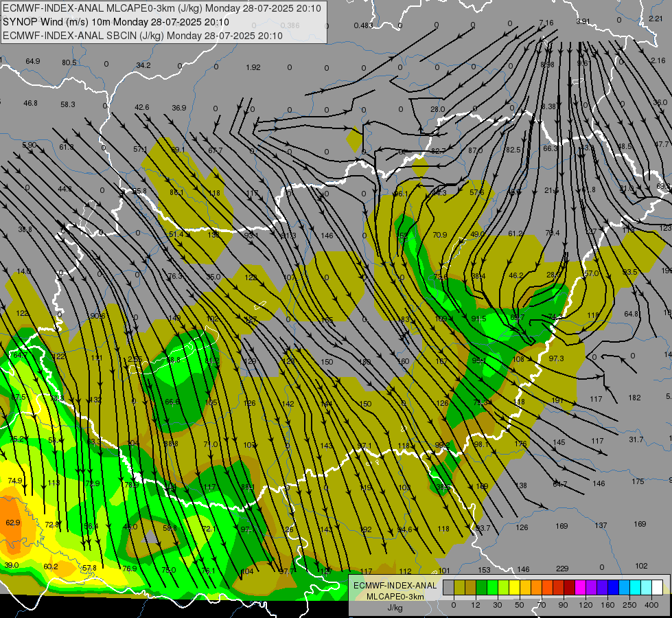Click the '60.2' data value

(51, 566)
